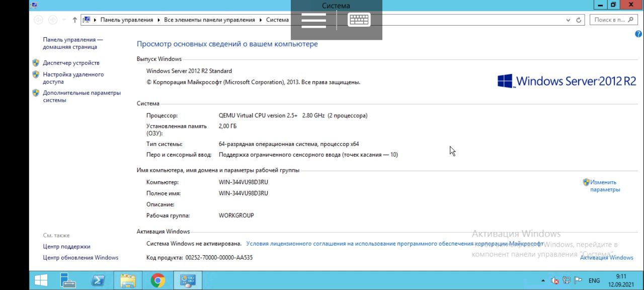Launch Server Manager from the taskbar
644x290 pixels.
click(68, 280)
